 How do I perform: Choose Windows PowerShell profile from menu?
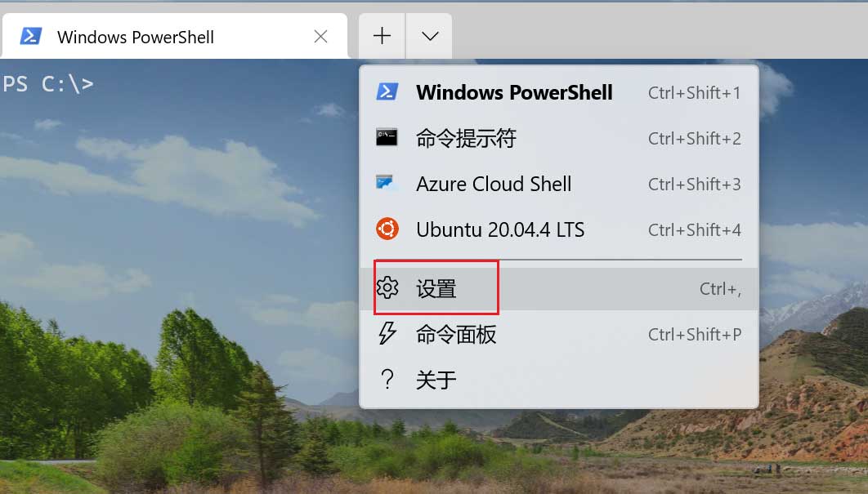click(558, 92)
